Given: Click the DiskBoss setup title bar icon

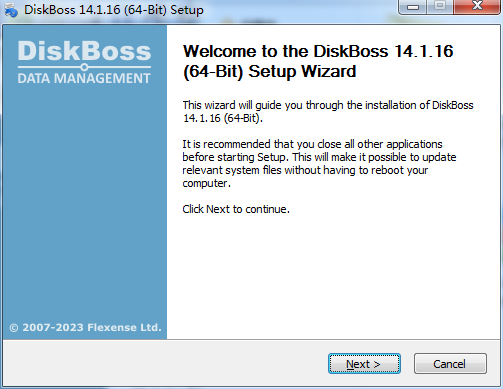Looking at the screenshot, I should [11, 10].
